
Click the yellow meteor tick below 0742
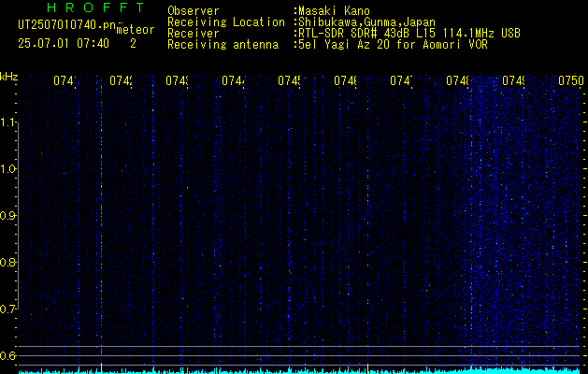tap(102, 367)
